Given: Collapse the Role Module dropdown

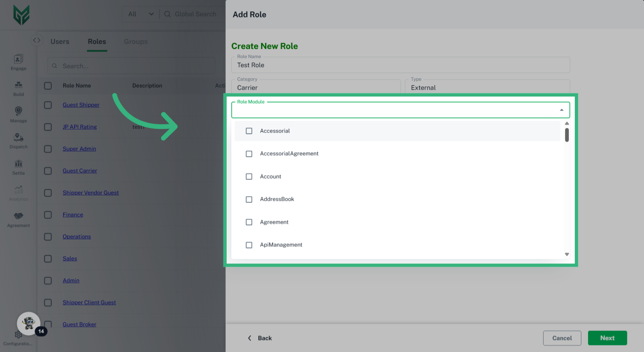Looking at the screenshot, I should (x=561, y=110).
